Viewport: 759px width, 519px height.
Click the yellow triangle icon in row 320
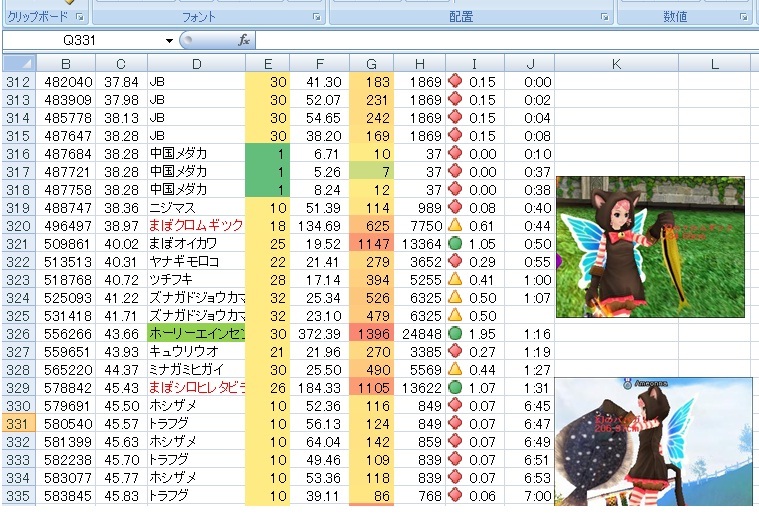click(455, 225)
